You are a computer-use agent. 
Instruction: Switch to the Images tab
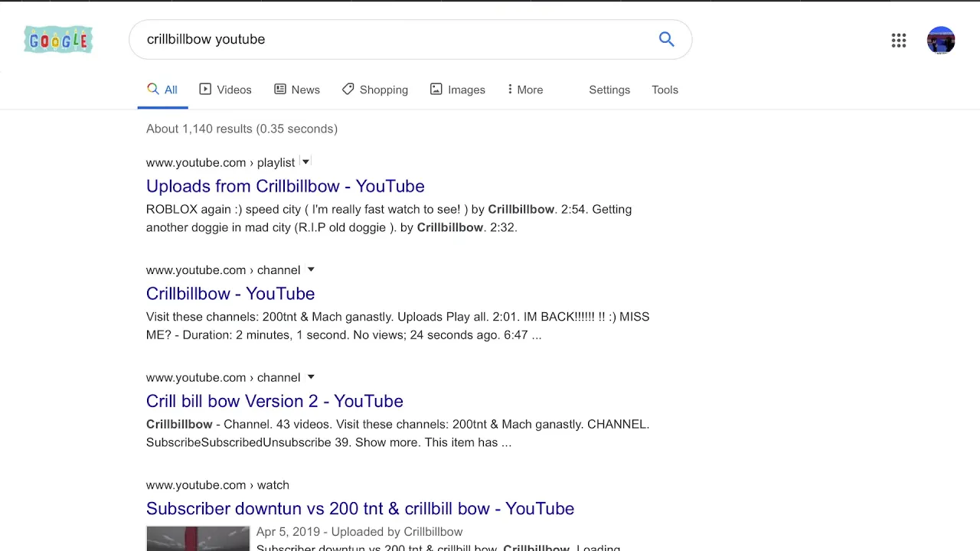(458, 90)
